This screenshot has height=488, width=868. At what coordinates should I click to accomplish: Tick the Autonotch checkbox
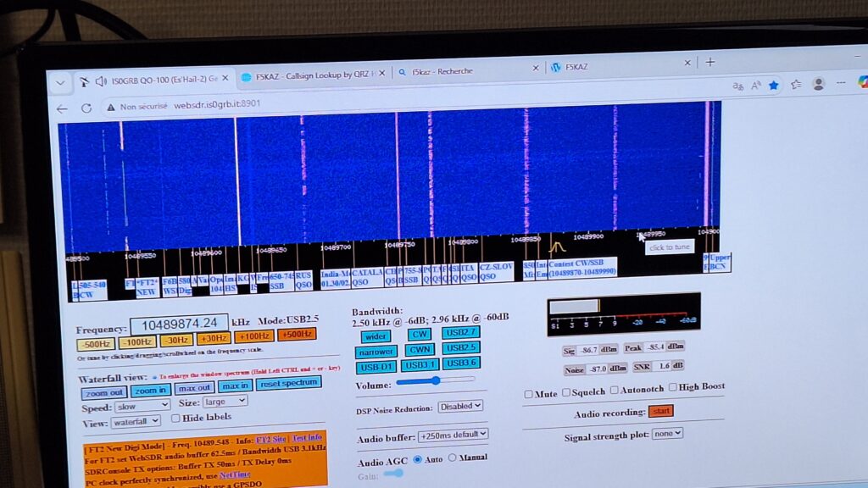(615, 391)
